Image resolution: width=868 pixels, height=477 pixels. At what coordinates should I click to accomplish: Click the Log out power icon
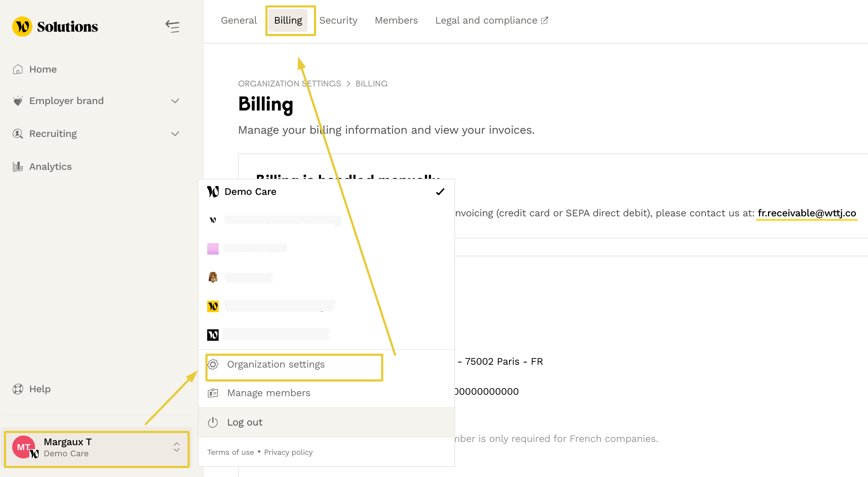click(213, 422)
